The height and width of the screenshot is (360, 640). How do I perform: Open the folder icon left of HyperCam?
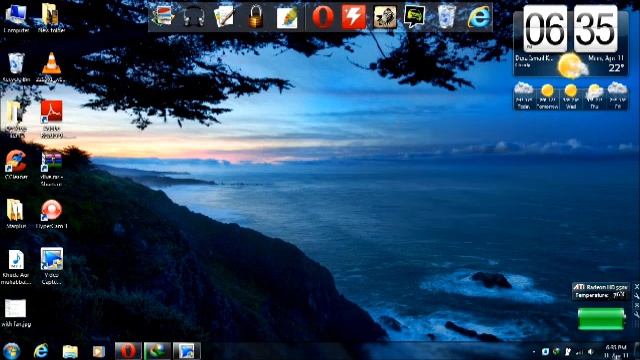tap(16, 214)
